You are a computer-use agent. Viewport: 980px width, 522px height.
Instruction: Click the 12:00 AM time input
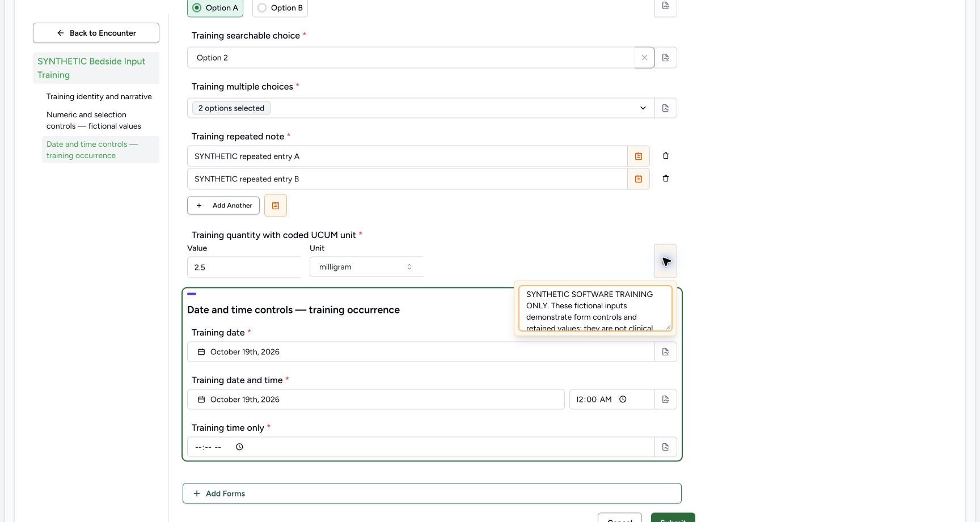612,400
